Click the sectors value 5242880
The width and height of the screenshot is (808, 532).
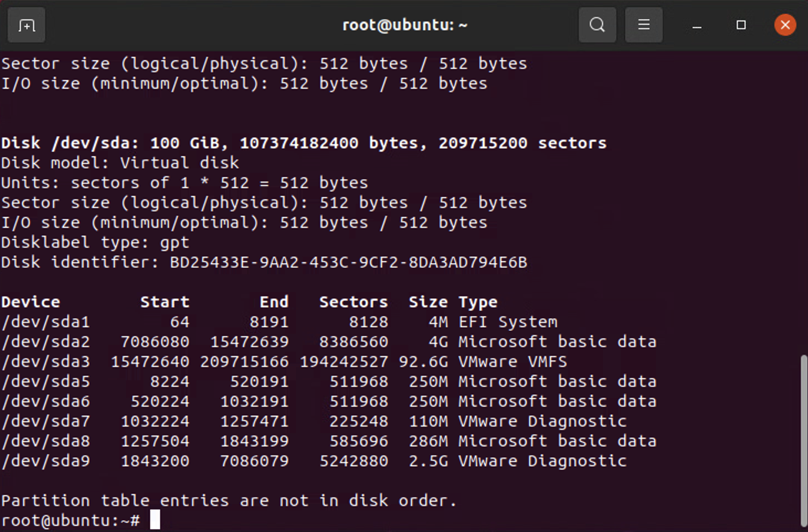[353, 461]
